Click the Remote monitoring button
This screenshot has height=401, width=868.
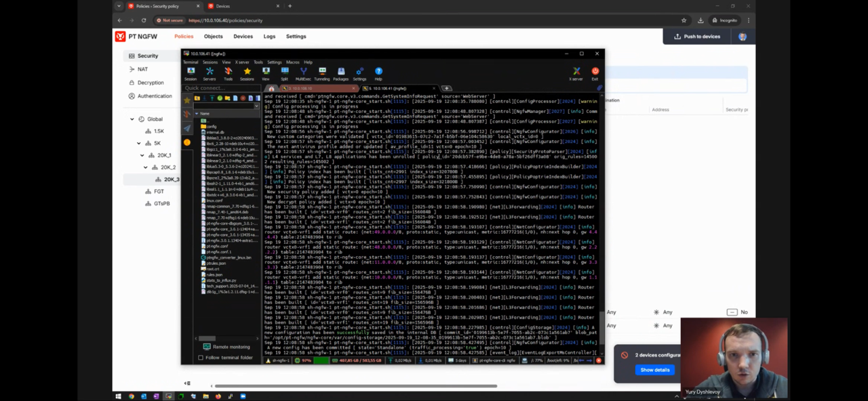point(226,347)
